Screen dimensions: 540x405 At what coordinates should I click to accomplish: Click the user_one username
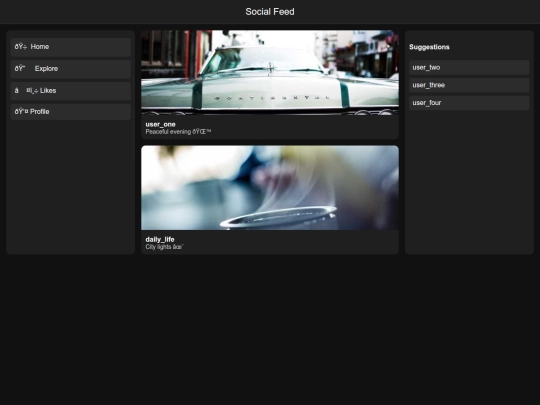tap(160, 124)
